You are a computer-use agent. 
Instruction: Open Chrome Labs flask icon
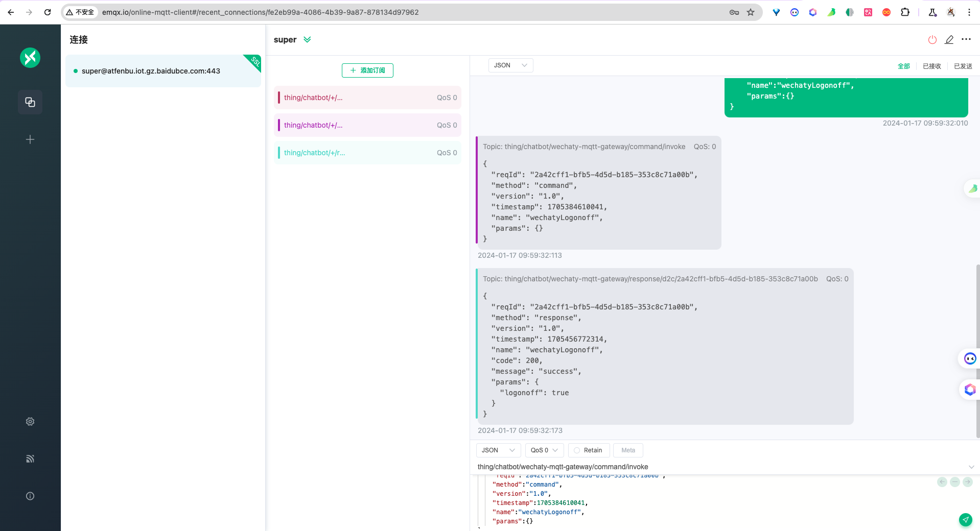pos(932,12)
